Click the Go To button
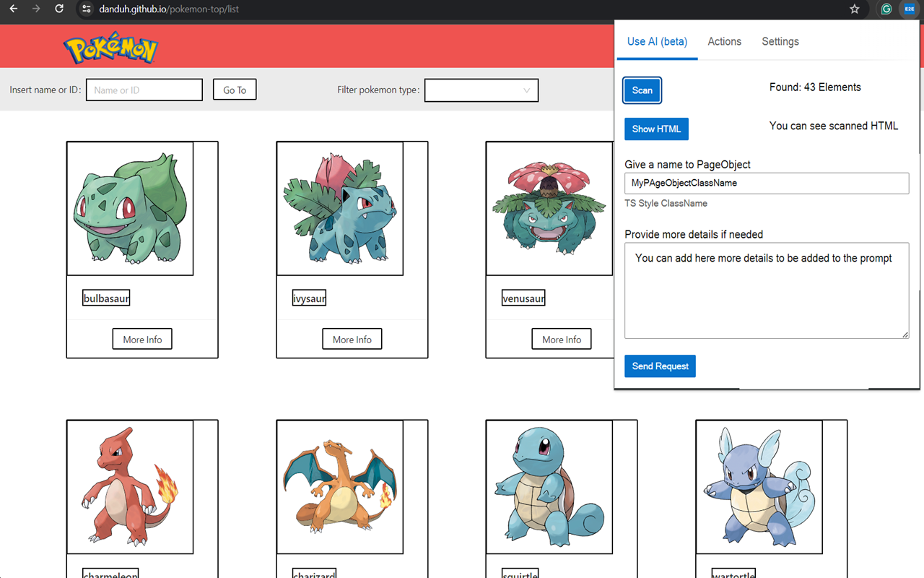The width and height of the screenshot is (924, 578). (x=235, y=90)
